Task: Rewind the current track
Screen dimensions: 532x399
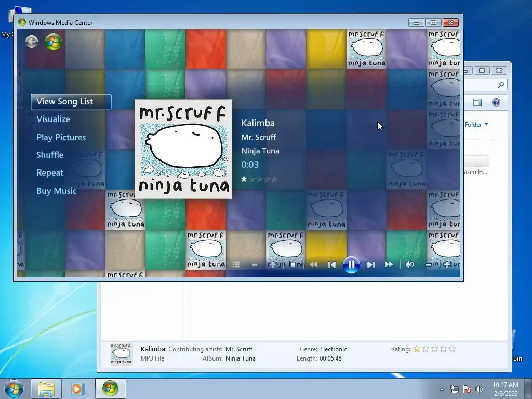Action: point(313,264)
